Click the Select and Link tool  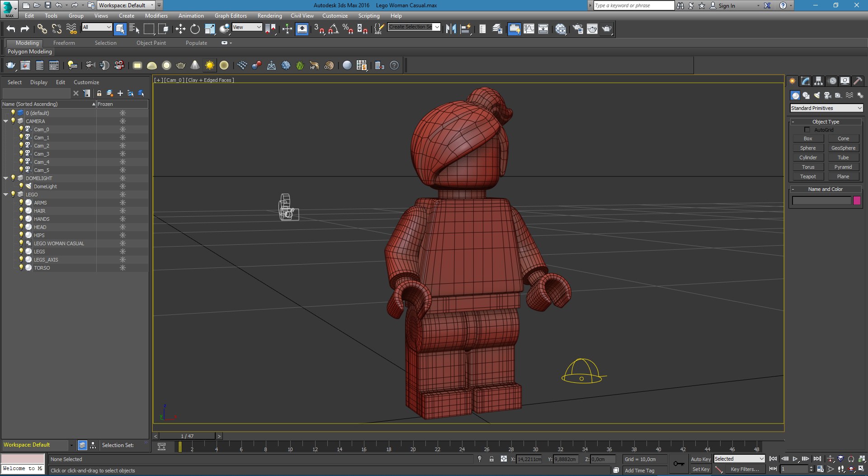pos(42,29)
